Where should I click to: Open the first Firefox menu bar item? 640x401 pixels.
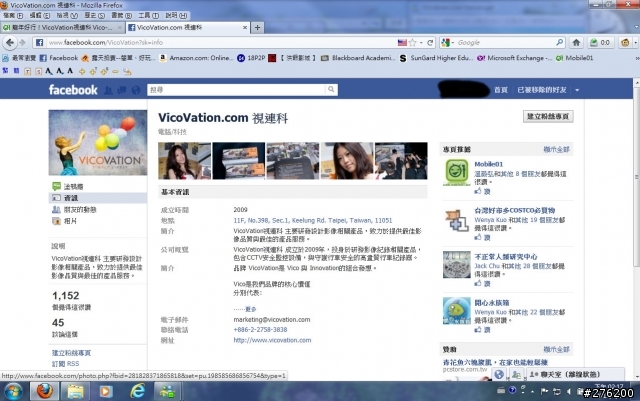point(13,16)
